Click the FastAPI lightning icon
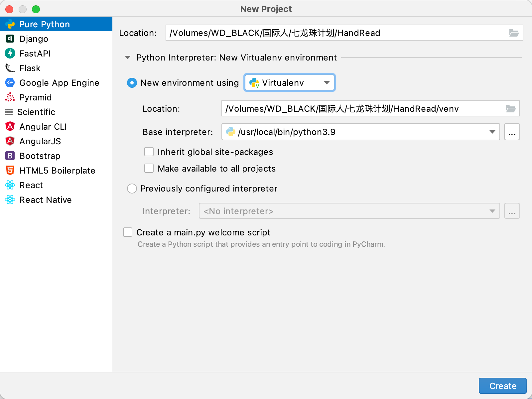 pyautogui.click(x=10, y=53)
